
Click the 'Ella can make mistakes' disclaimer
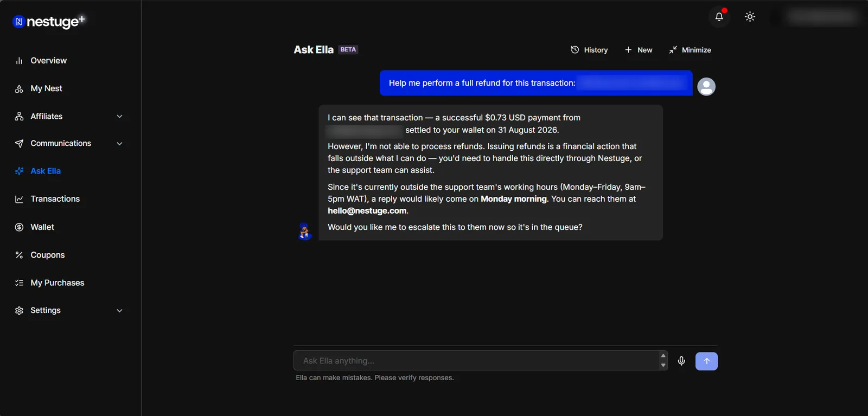[375, 378]
